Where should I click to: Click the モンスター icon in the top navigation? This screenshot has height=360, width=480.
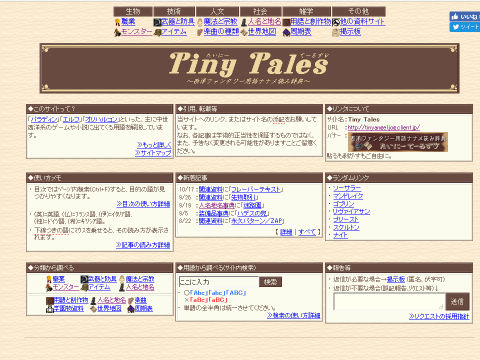(117, 32)
